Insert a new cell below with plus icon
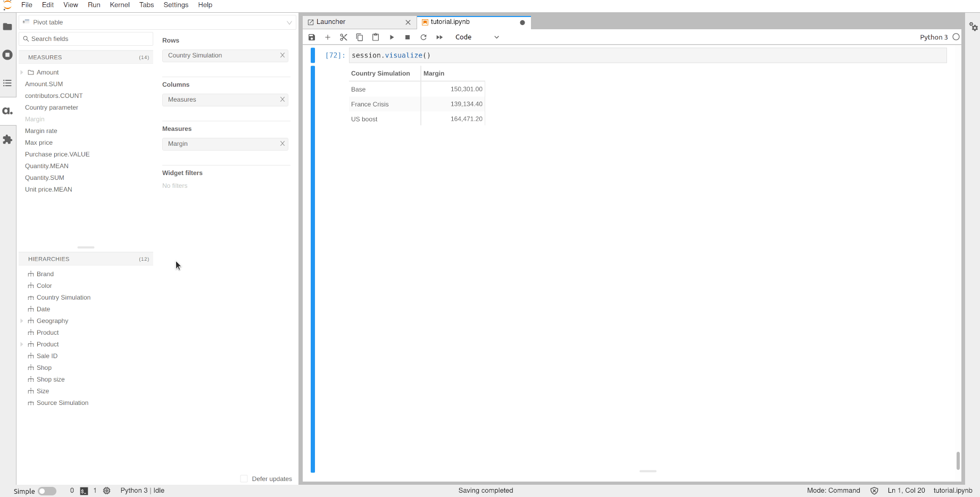 coord(328,37)
